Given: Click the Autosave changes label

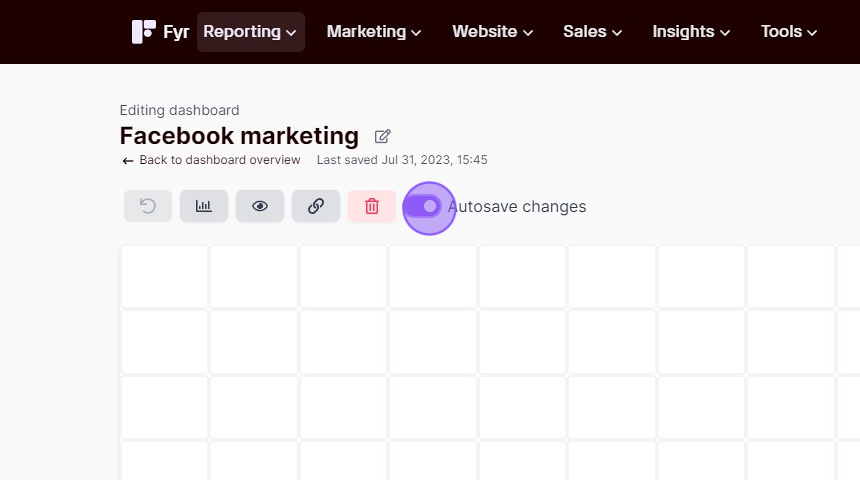Looking at the screenshot, I should pyautogui.click(x=517, y=207).
